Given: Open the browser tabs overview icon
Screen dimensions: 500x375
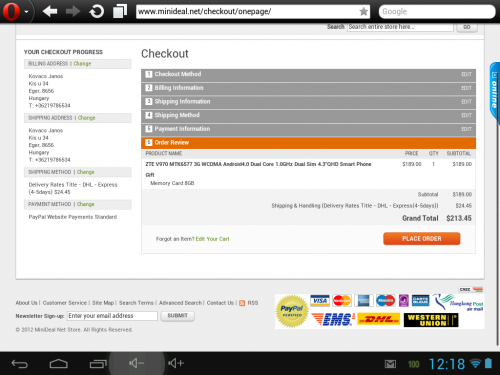Looking at the screenshot, I should click(120, 11).
